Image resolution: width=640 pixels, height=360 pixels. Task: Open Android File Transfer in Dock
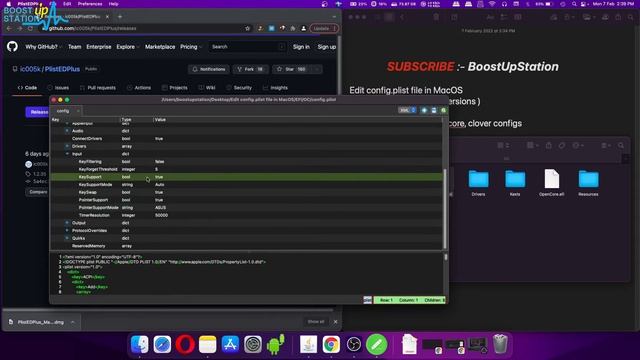pyautogui.click(x=276, y=344)
